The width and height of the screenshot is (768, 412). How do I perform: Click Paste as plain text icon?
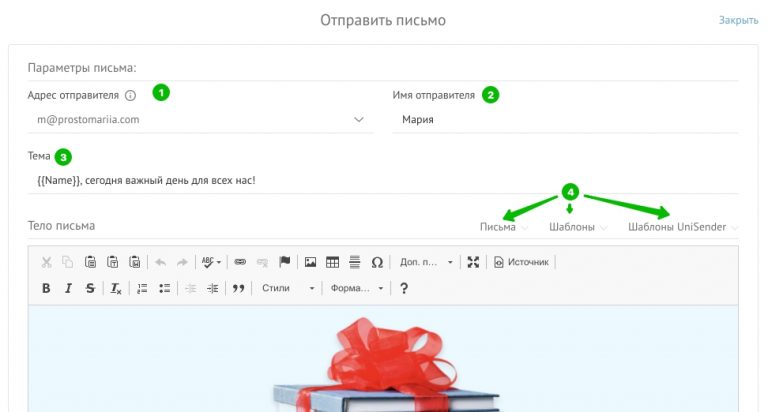tap(112, 262)
